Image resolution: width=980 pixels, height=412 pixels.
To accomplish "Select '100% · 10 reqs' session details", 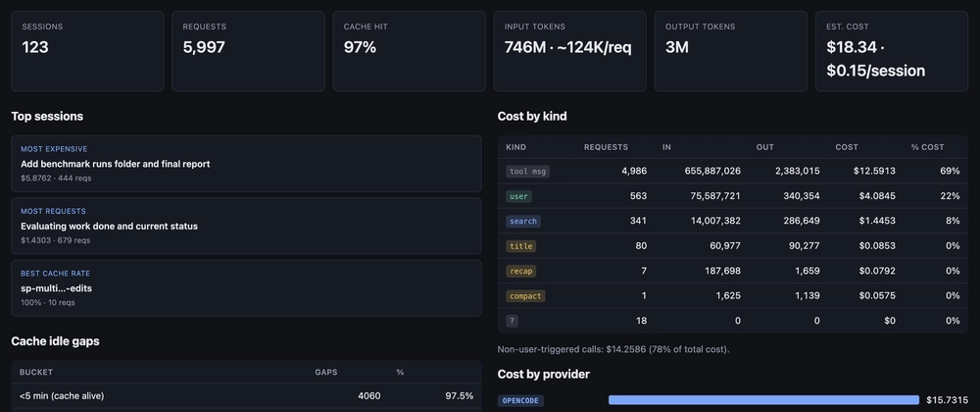I will tap(47, 302).
